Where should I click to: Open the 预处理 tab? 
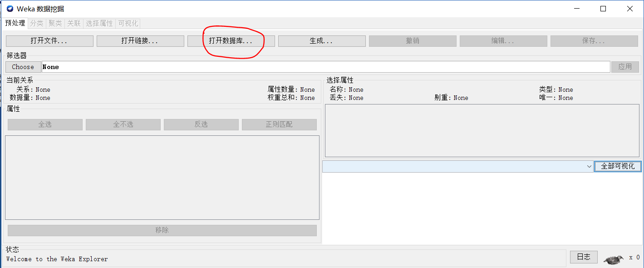(15, 23)
